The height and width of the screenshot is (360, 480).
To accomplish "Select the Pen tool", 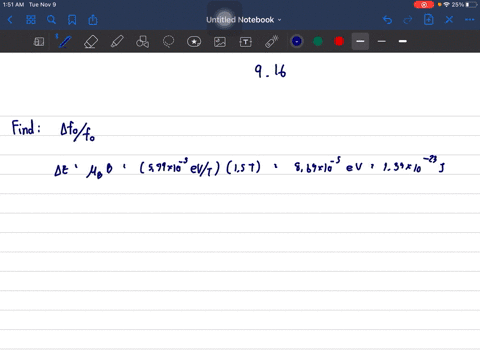I will tap(64, 42).
